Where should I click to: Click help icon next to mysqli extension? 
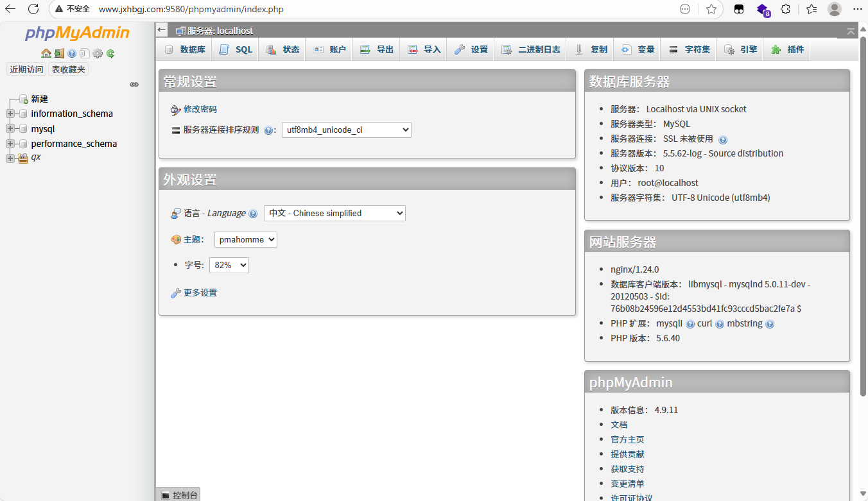click(690, 324)
